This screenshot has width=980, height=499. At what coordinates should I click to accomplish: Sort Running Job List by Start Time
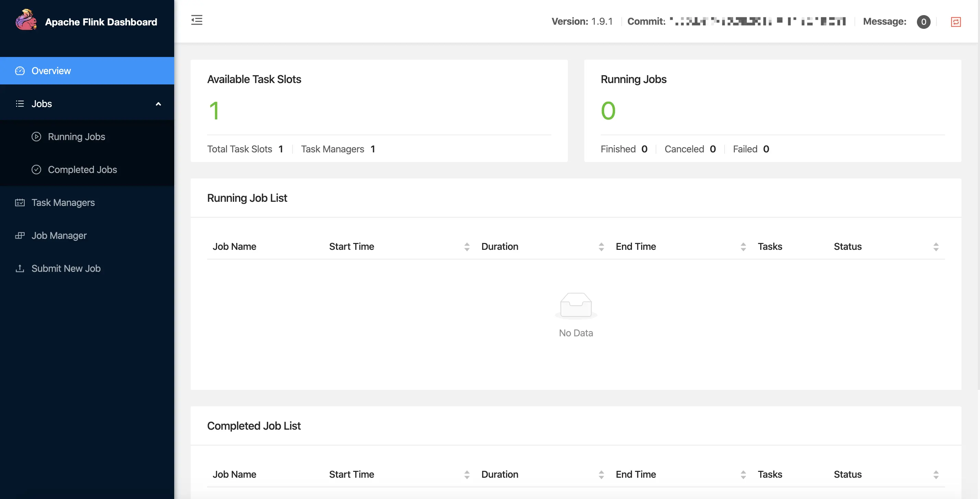tap(467, 246)
